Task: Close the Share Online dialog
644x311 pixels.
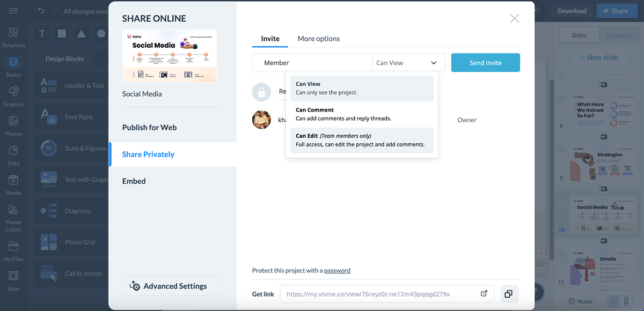Action: pyautogui.click(x=514, y=19)
